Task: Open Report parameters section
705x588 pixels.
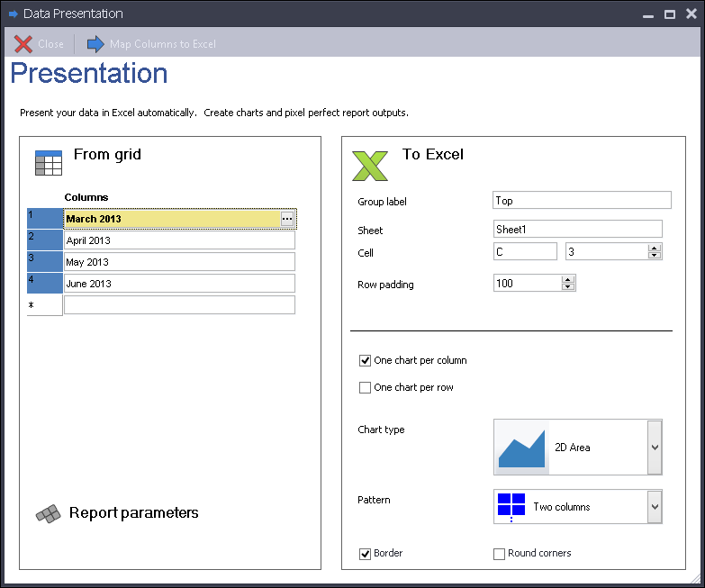Action: point(133,513)
